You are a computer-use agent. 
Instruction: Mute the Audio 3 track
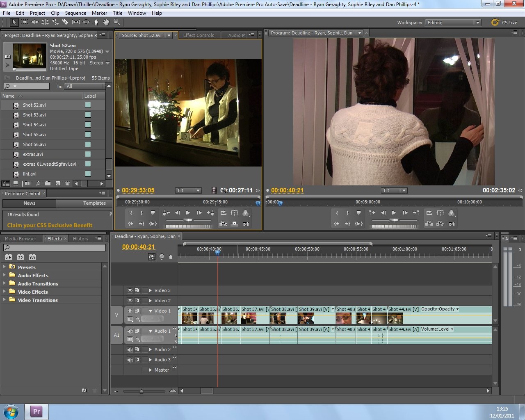pyautogui.click(x=130, y=360)
